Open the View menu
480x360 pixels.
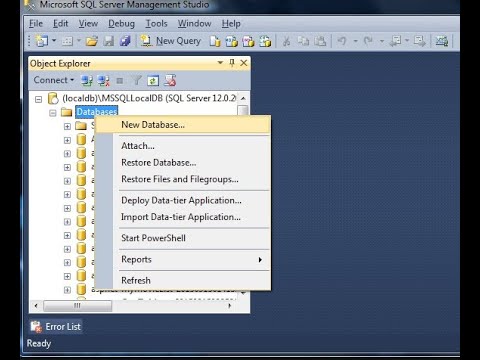(x=88, y=24)
